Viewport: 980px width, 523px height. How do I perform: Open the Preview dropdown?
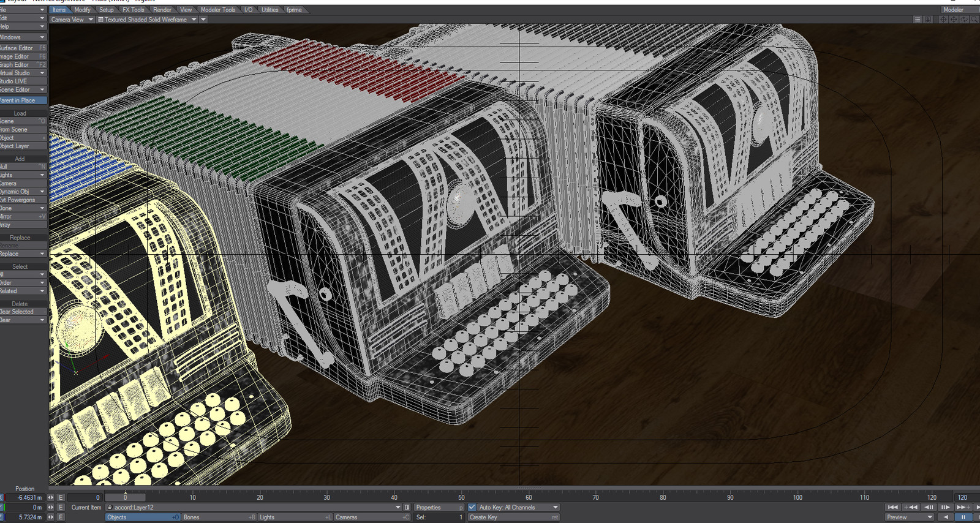point(910,517)
